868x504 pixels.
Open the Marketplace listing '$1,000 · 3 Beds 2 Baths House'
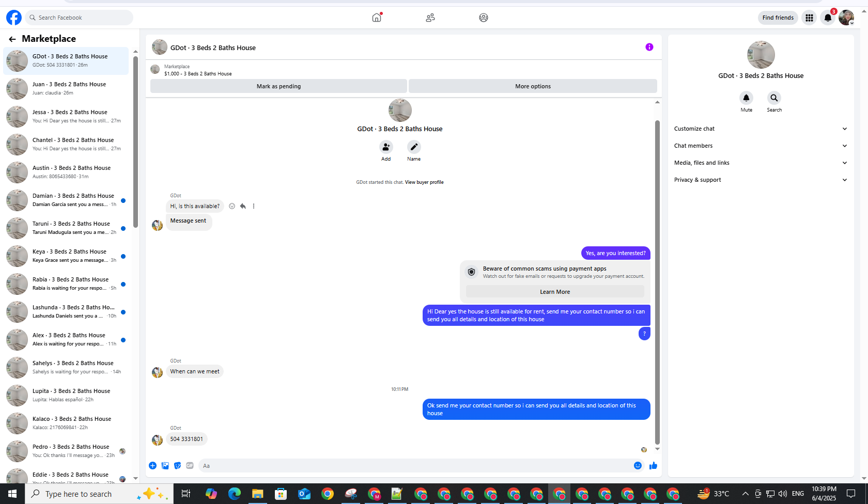click(x=198, y=74)
